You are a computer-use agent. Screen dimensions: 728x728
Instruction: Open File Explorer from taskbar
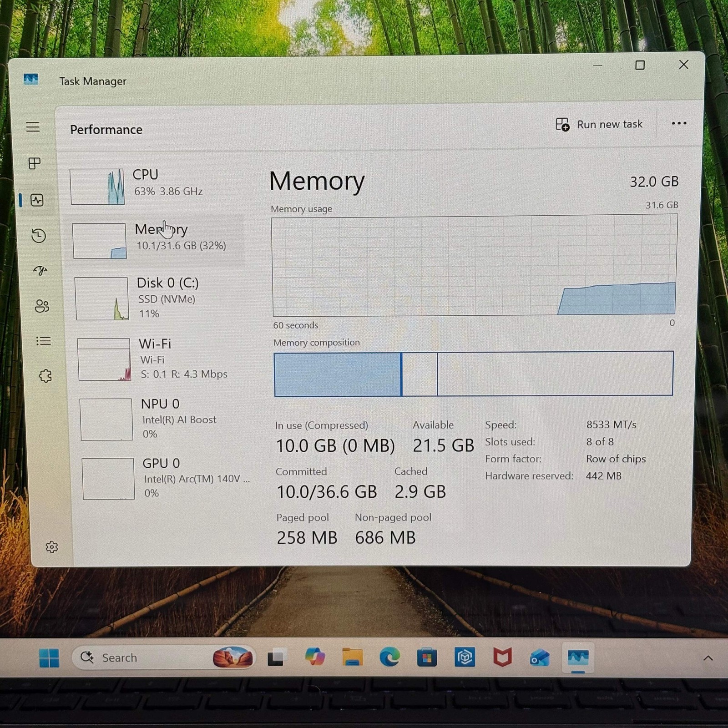pos(353,657)
